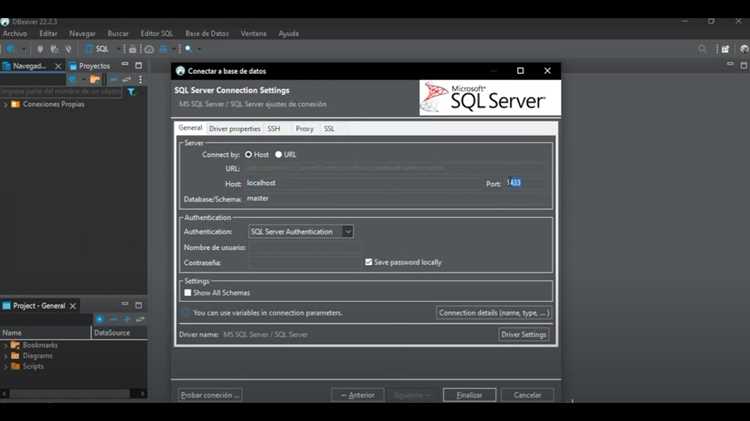
Task: Click Probar conexión button
Action: [x=210, y=395]
